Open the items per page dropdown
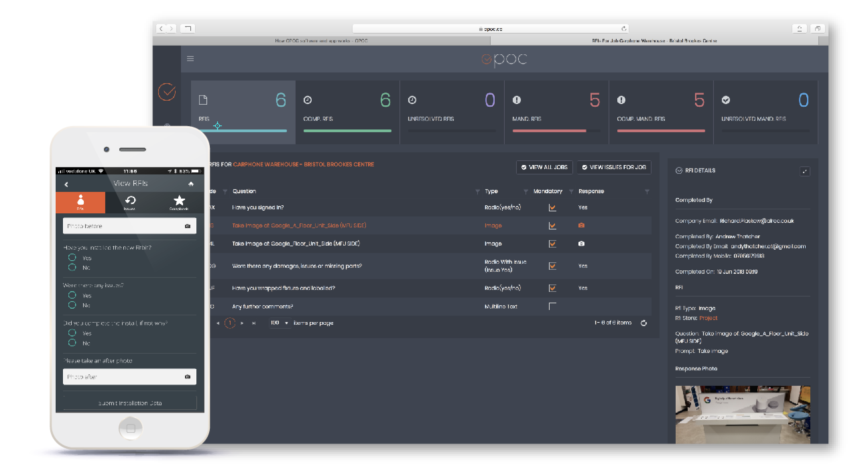Screen dimensions: 868x471 [280, 323]
